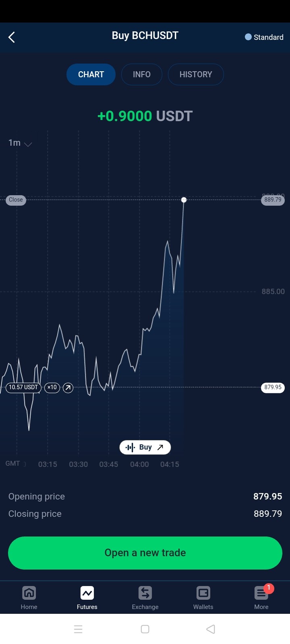Click the chevron next to 1m
290x644 pixels.
(x=28, y=144)
